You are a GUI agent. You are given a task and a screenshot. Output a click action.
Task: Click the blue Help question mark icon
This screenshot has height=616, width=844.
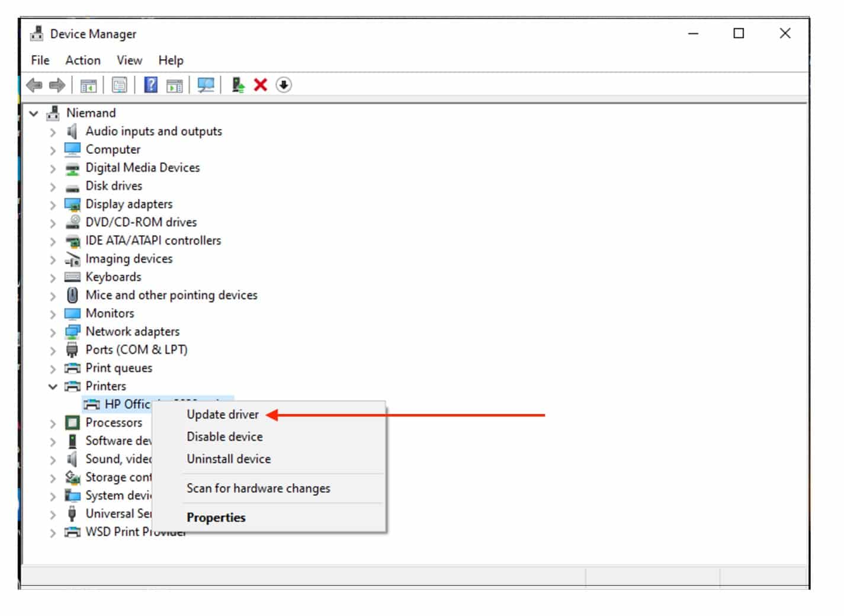pos(151,85)
